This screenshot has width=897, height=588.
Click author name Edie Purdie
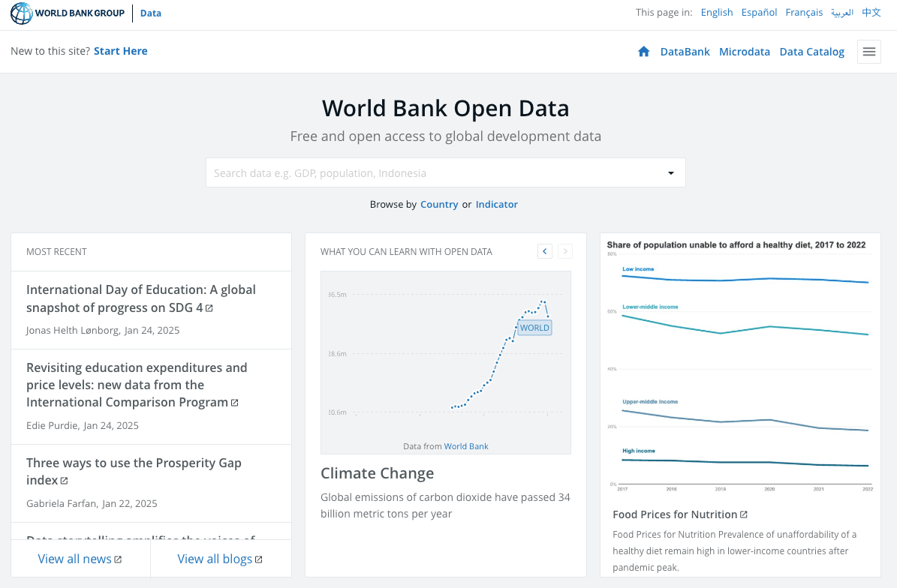[x=52, y=425]
